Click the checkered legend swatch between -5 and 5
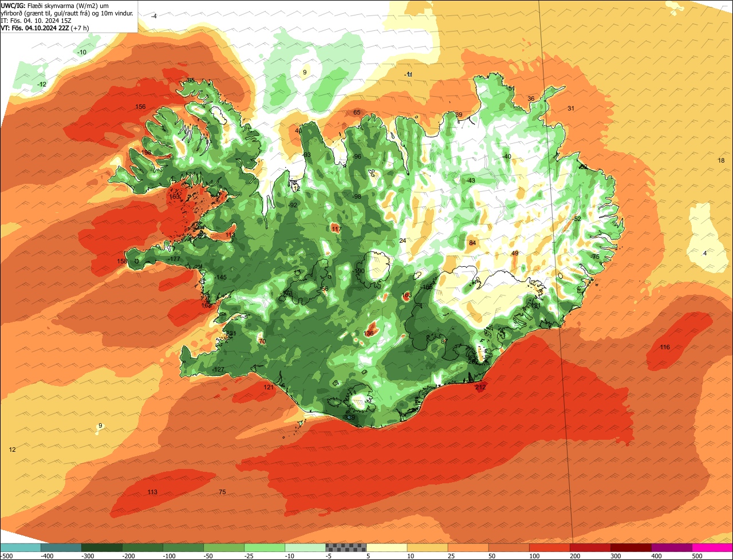733x560 pixels. coord(346,547)
